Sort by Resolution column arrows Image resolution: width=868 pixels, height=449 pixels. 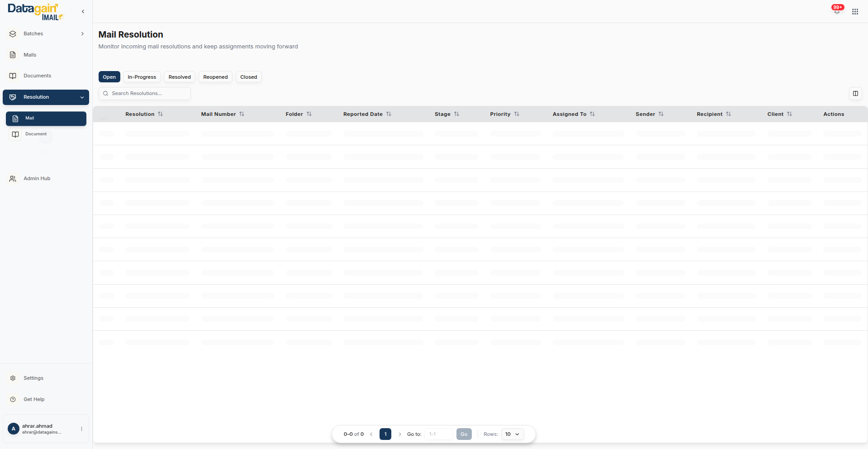point(160,114)
